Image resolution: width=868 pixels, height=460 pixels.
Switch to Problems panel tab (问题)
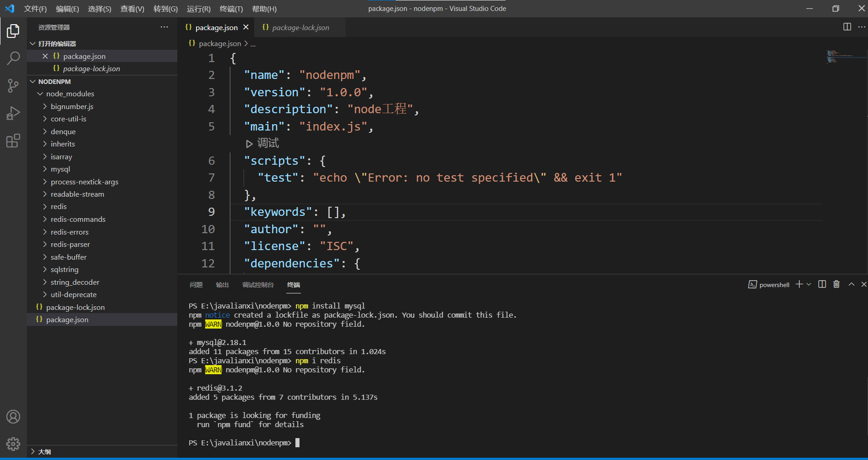coord(196,285)
